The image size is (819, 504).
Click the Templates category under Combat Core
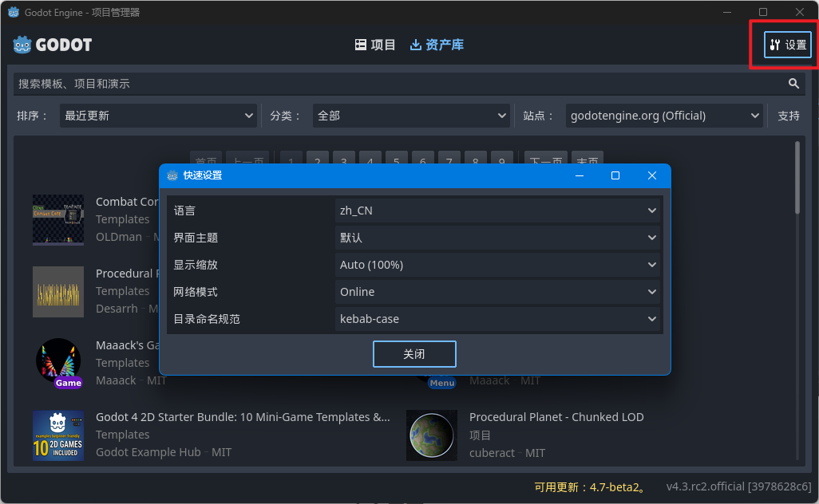pyautogui.click(x=123, y=219)
